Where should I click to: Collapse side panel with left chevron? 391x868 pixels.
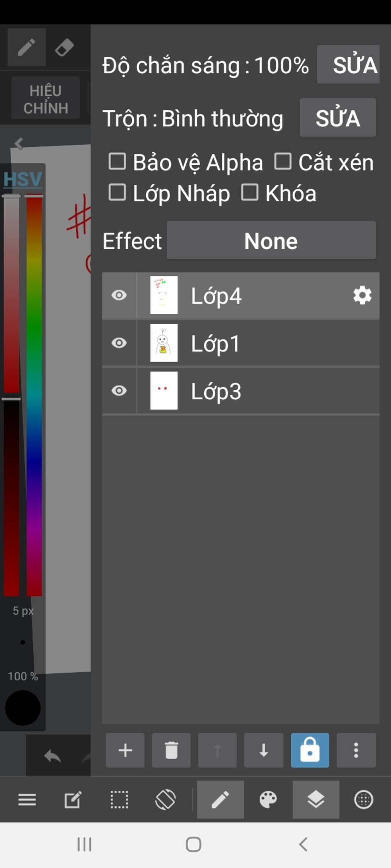tap(18, 143)
